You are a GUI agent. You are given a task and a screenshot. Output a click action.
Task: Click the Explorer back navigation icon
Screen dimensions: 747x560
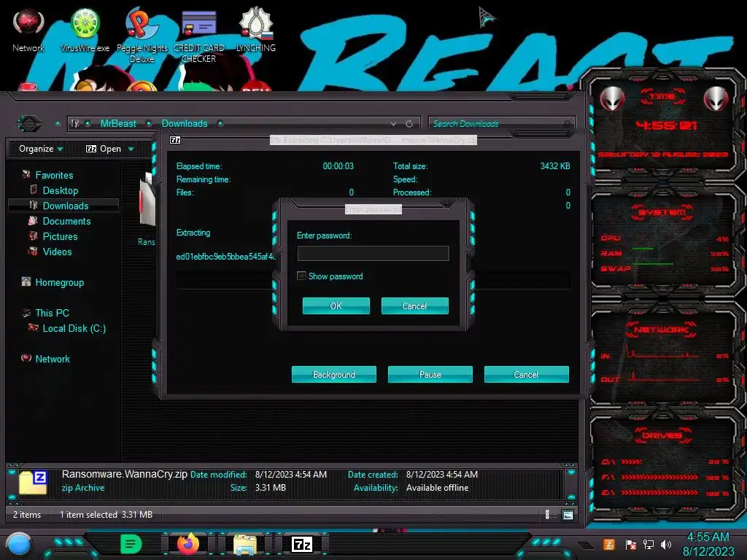29,123
